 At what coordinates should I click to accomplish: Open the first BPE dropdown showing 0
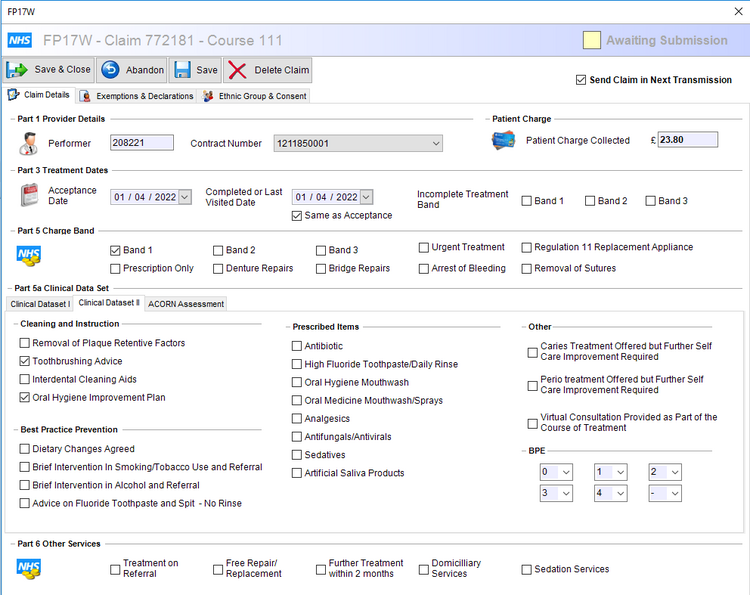[x=556, y=472]
